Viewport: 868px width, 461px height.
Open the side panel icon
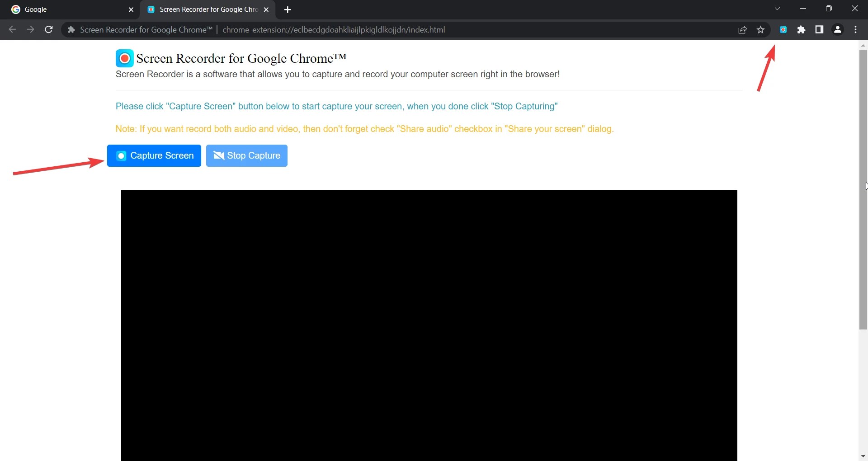point(820,29)
